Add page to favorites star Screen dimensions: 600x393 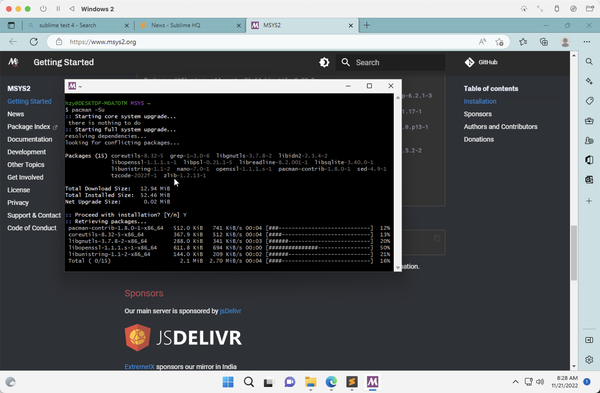499,42
